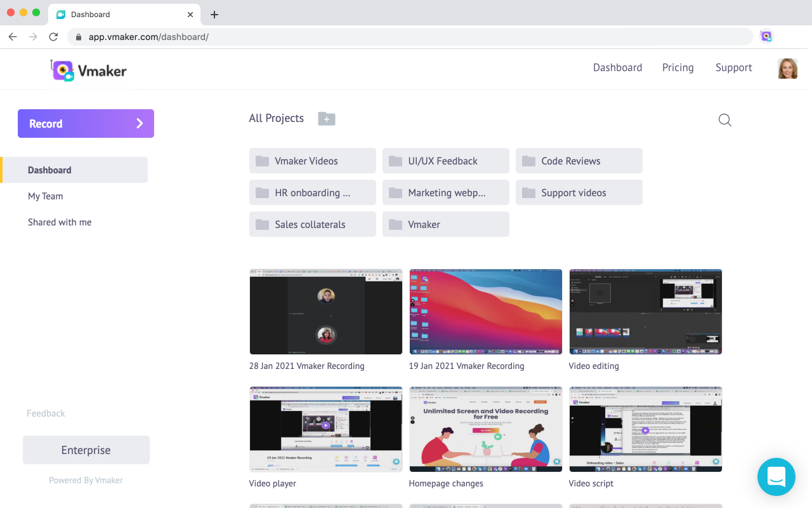812x508 pixels.
Task: Open a new browser tab with plus icon
Action: click(x=214, y=15)
